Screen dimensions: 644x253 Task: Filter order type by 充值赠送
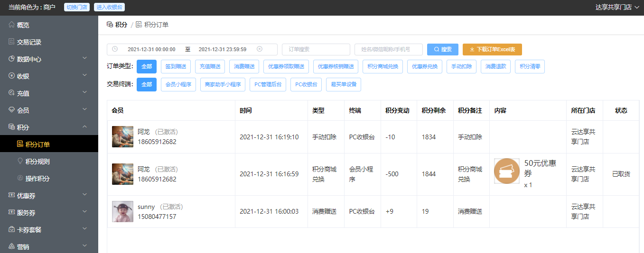[210, 66]
